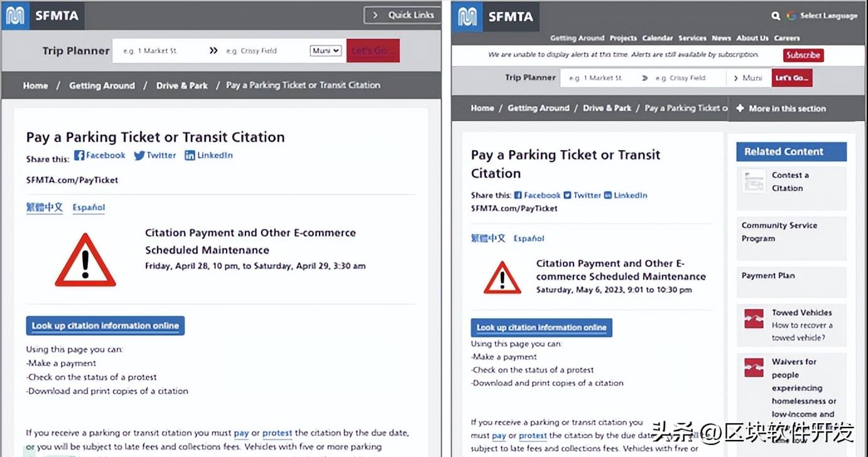
Task: Open the Community Service Program link
Action: [x=779, y=232]
